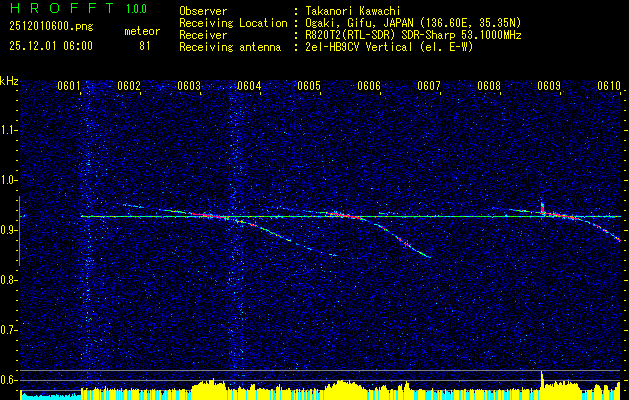The image size is (629, 400).
Task: Click the 0604 time marker
Action: point(249,86)
